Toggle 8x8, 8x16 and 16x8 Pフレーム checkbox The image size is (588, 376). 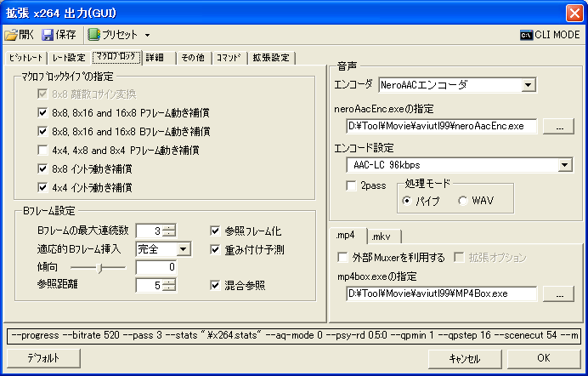(x=42, y=112)
